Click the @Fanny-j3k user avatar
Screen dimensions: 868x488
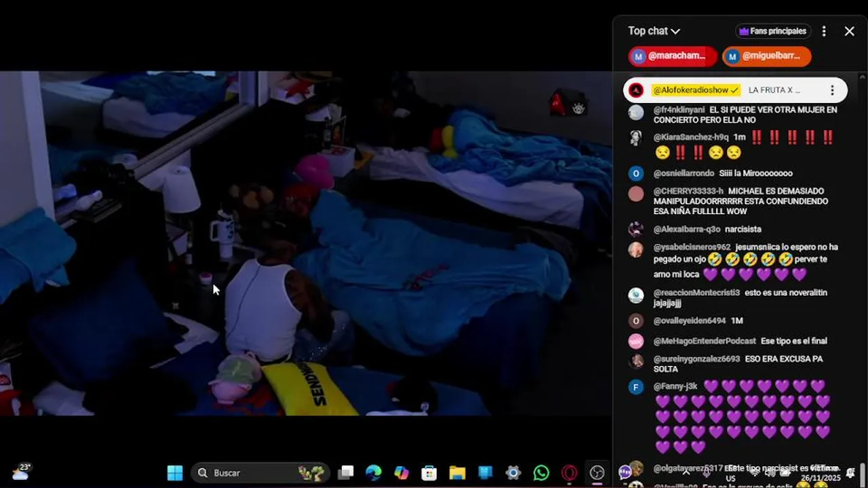[635, 387]
